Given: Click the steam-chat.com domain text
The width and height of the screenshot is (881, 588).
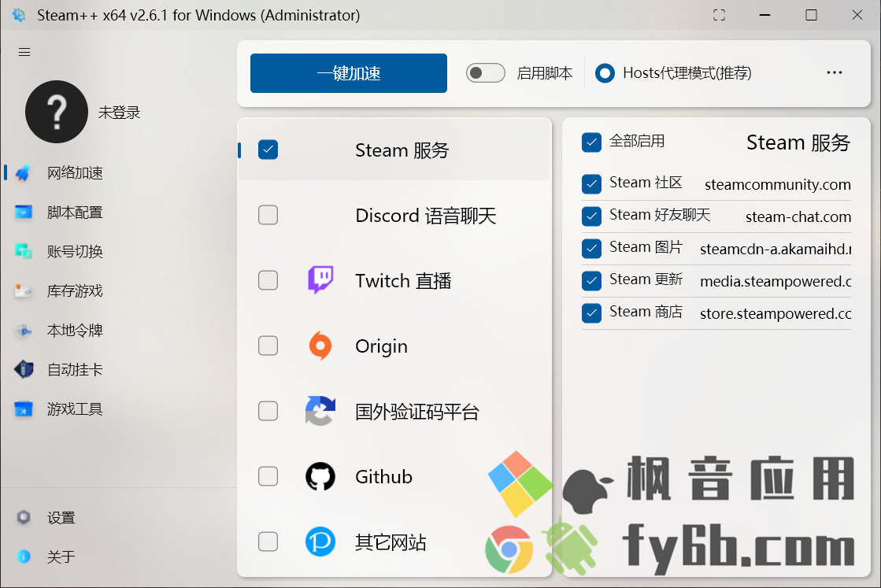Looking at the screenshot, I should tap(798, 216).
